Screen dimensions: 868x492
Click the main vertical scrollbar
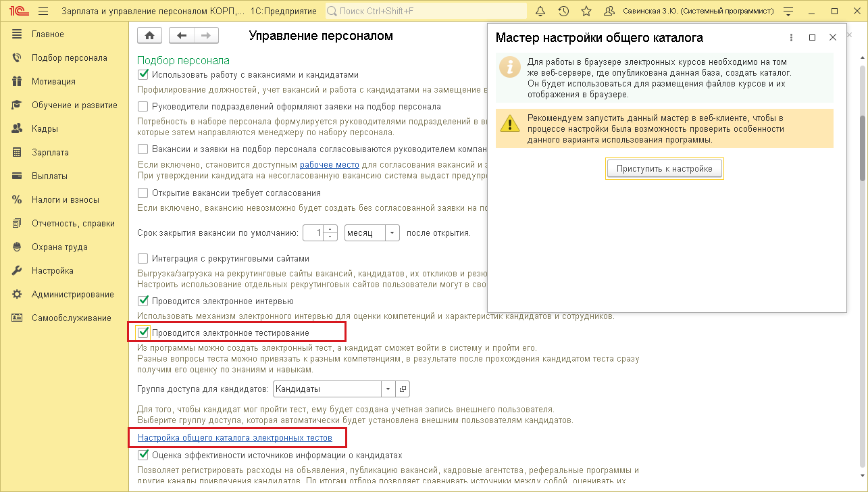click(863, 149)
